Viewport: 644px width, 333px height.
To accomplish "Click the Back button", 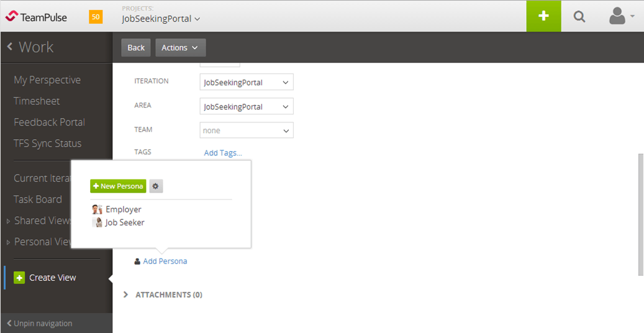I will (136, 48).
